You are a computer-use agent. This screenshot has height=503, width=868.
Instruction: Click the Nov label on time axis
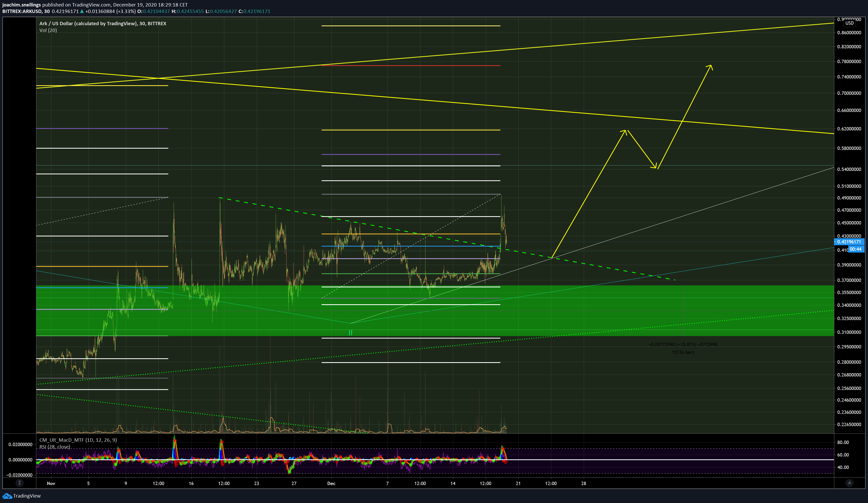pos(51,483)
